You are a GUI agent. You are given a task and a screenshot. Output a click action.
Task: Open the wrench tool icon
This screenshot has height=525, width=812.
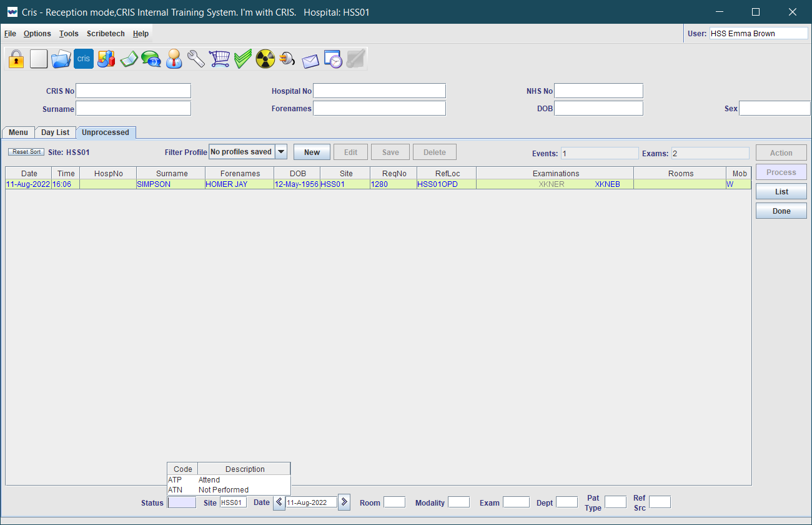pos(196,59)
